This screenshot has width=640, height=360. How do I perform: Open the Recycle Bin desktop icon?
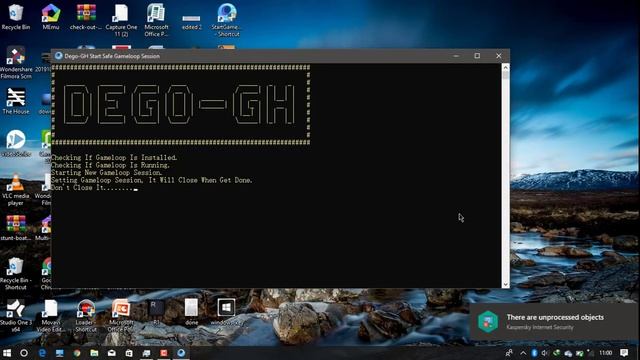[x=16, y=17]
